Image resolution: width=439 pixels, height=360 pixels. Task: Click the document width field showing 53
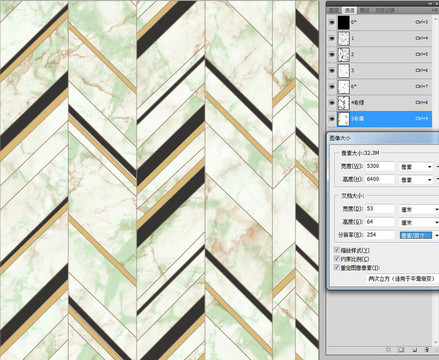click(380, 209)
